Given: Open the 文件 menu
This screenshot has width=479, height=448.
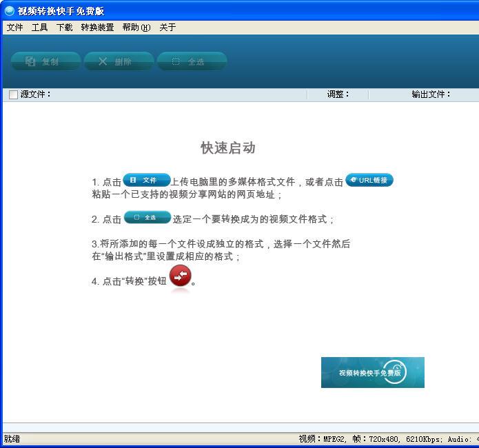Looking at the screenshot, I should click(14, 28).
